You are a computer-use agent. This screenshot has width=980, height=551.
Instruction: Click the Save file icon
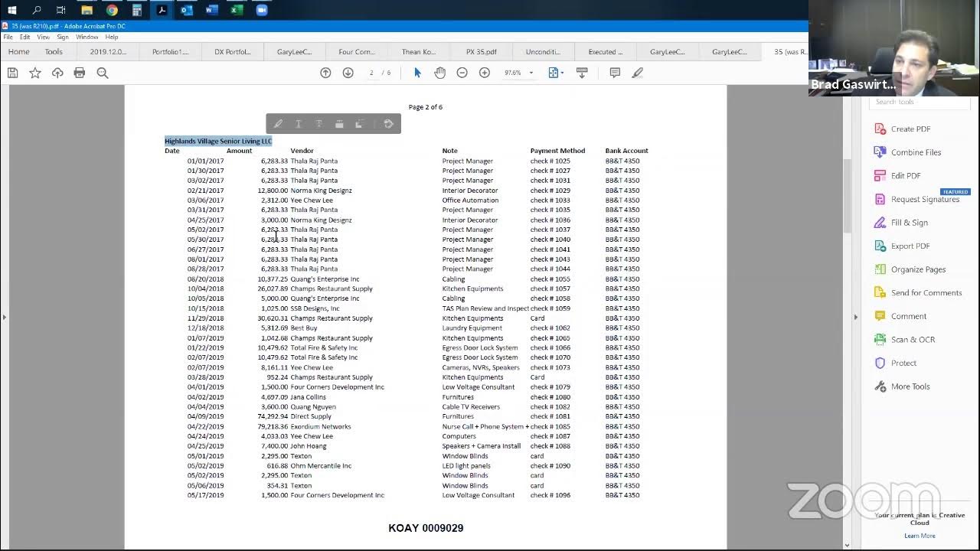click(12, 73)
